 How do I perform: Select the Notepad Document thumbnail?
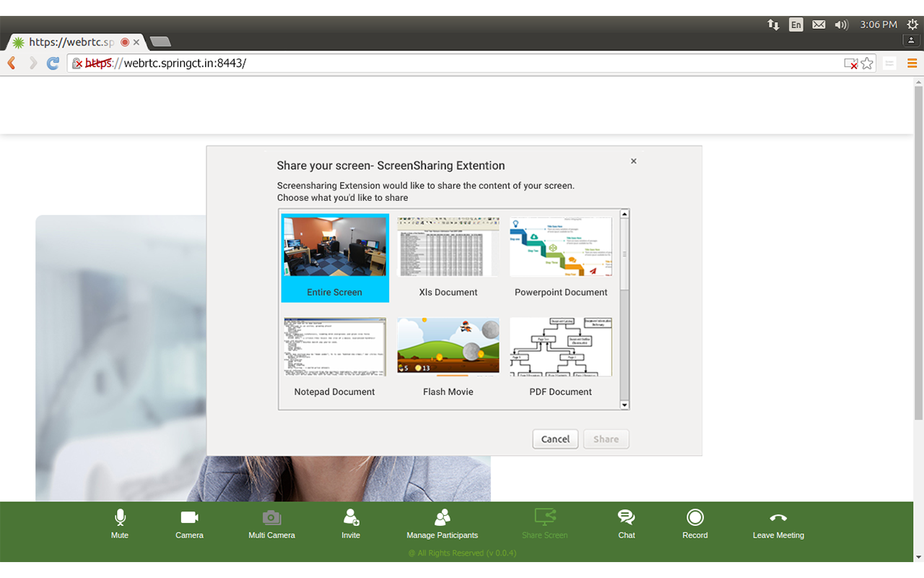335,358
